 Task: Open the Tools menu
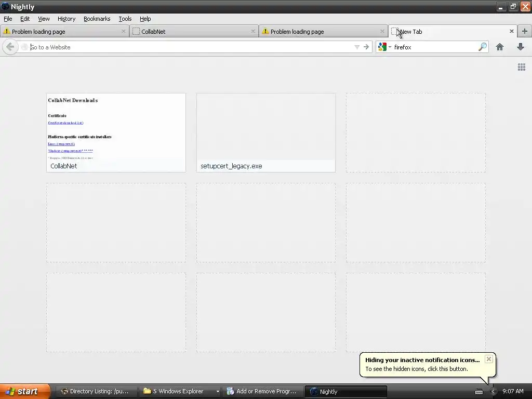point(125,19)
